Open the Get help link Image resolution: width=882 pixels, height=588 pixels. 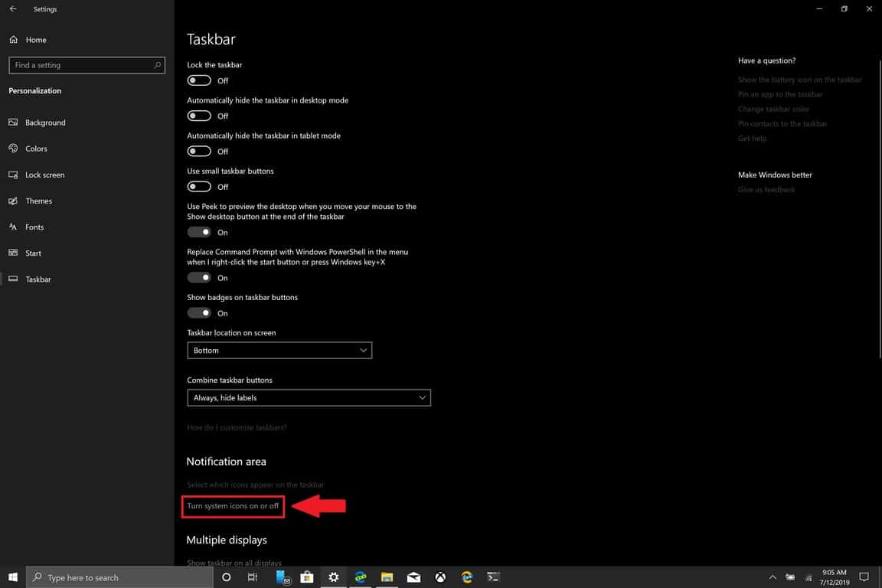click(752, 139)
